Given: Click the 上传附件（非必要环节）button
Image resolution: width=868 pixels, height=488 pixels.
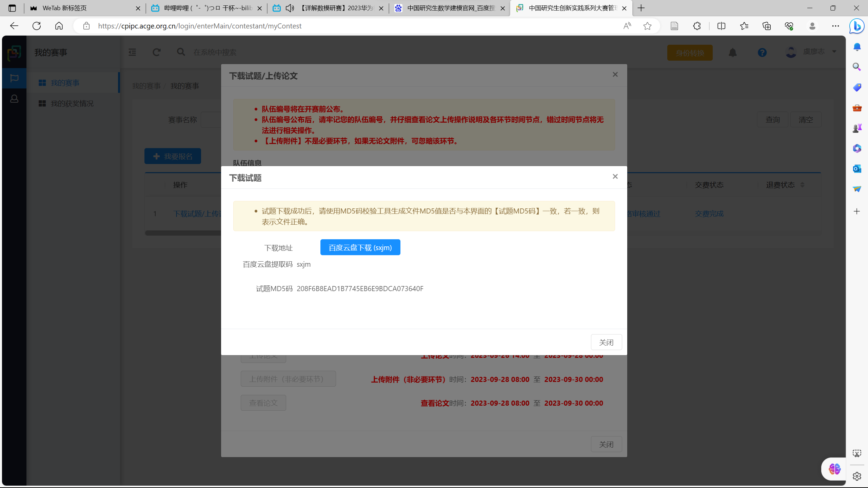Looking at the screenshot, I should click(x=288, y=379).
